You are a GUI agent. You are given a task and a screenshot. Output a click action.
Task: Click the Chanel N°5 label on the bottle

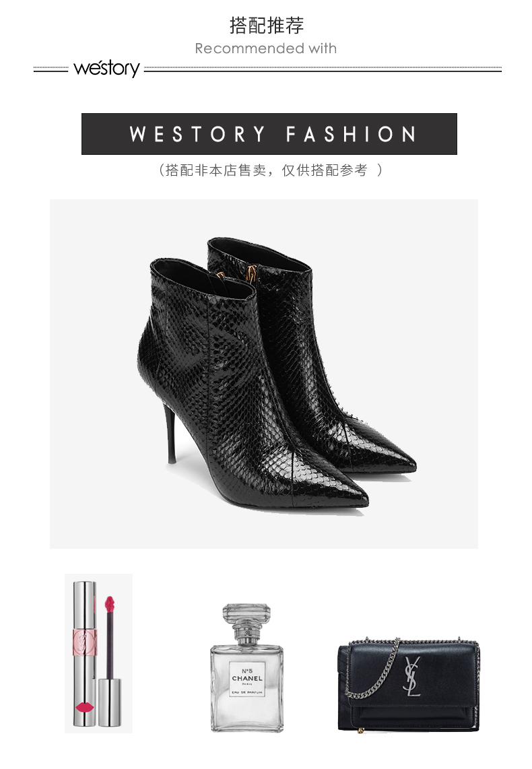pyautogui.click(x=247, y=679)
